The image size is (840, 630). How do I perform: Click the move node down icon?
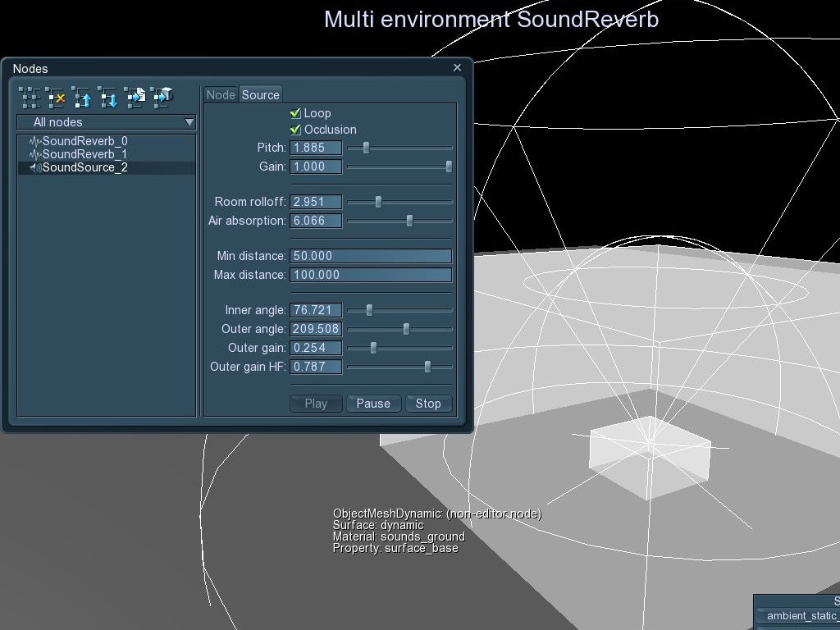(108, 98)
